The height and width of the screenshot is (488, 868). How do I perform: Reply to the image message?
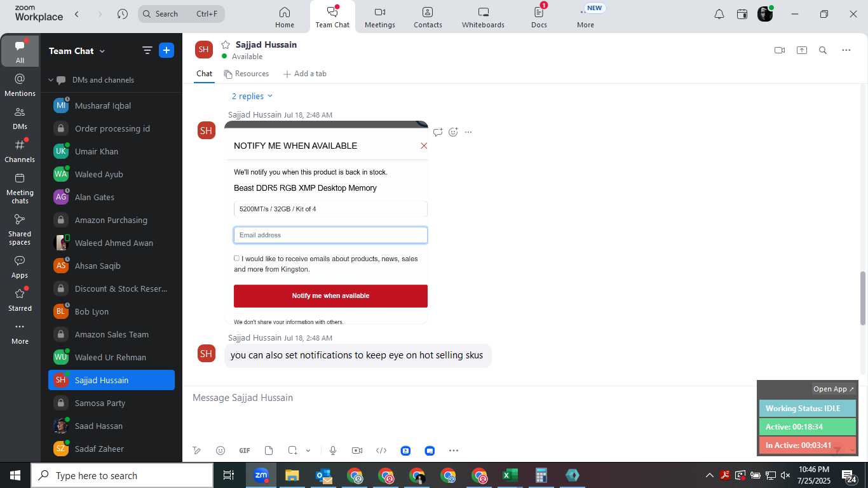tap(438, 132)
